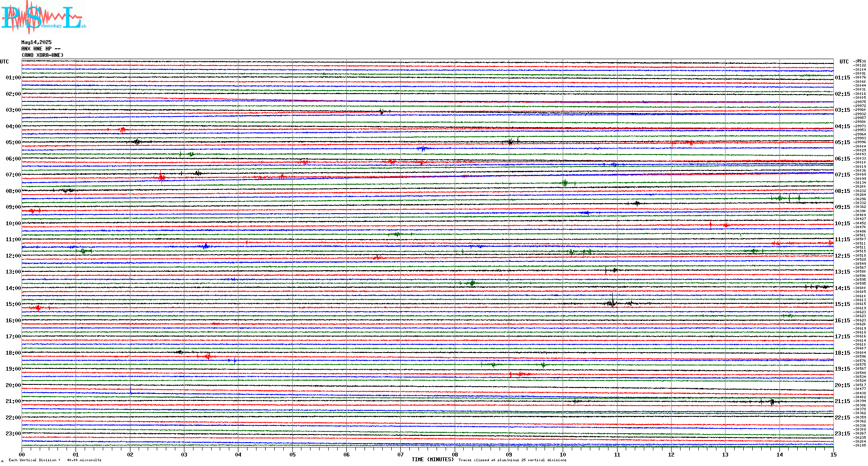The image size is (868, 466).
Task: Select the 08:00 hour label on left
Action: 13,191
